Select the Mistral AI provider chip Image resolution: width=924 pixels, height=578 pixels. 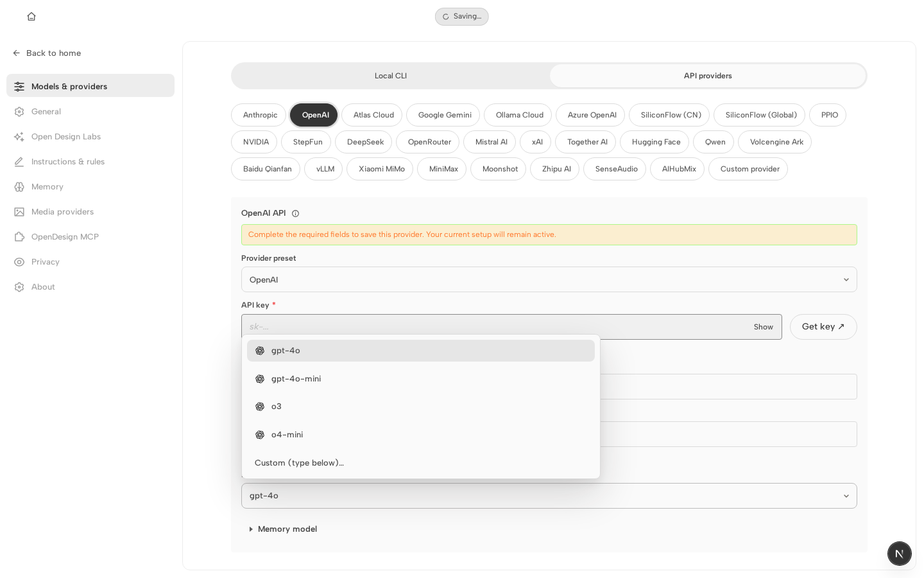point(490,142)
